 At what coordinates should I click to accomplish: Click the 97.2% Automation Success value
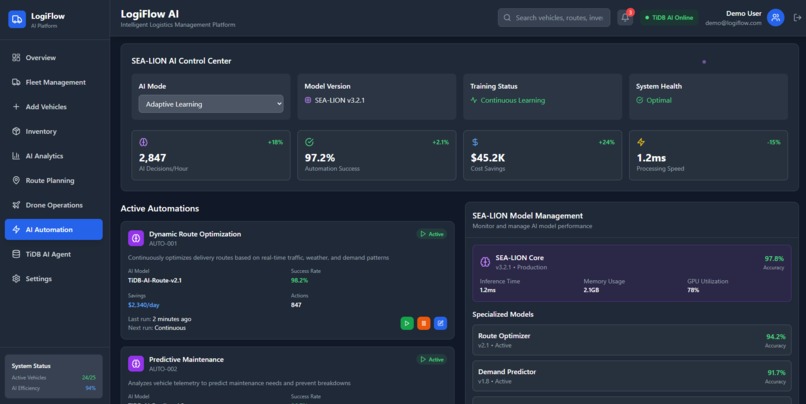(x=320, y=158)
